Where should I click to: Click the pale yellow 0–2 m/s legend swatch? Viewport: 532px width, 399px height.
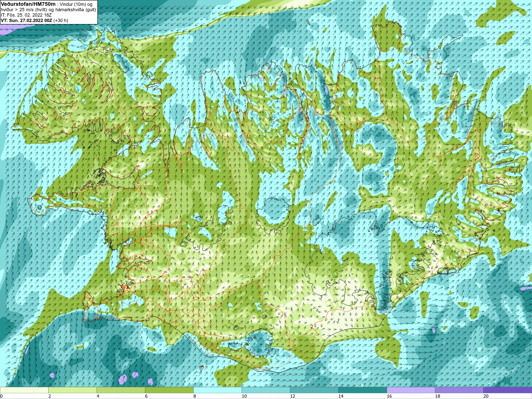point(24,390)
